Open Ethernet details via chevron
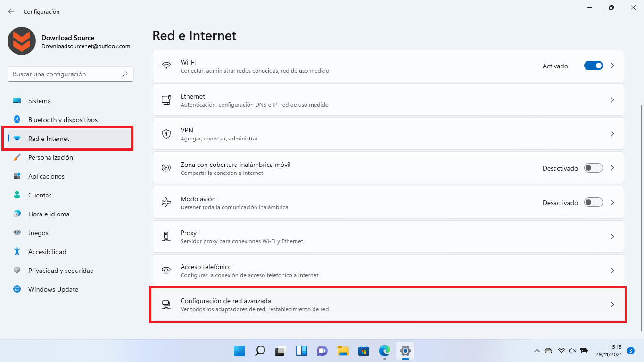This screenshot has height=362, width=644. [x=612, y=100]
